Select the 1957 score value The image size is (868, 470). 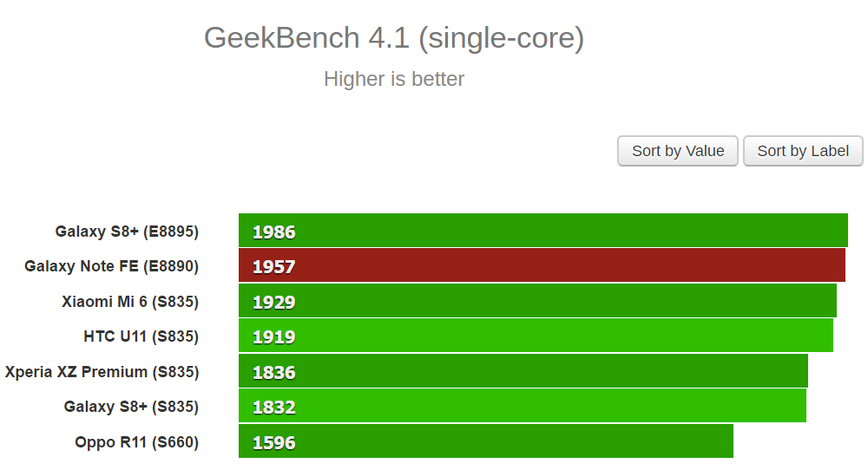pos(273,266)
